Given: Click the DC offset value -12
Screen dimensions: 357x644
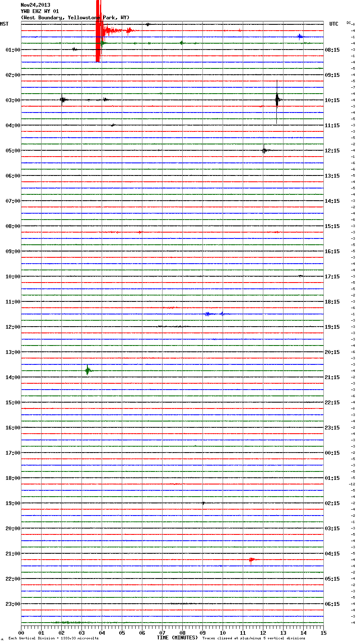Looking at the screenshot, I should pyautogui.click(x=352, y=484).
